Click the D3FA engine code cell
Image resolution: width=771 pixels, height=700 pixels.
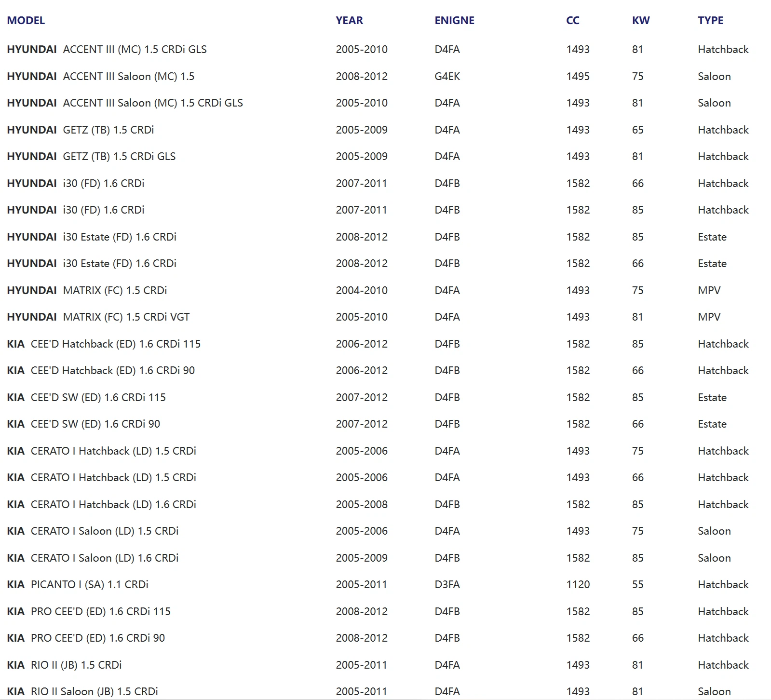(447, 584)
